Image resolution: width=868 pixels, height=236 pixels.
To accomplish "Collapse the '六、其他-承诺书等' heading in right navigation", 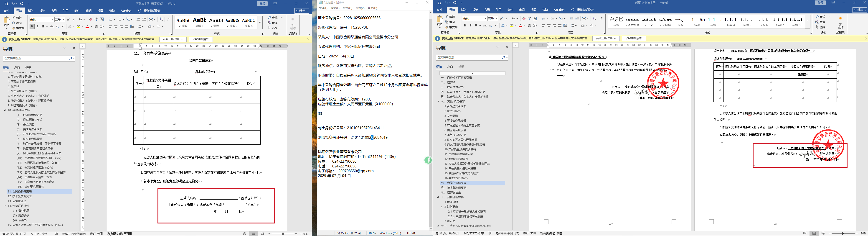I will (x=438, y=101).
